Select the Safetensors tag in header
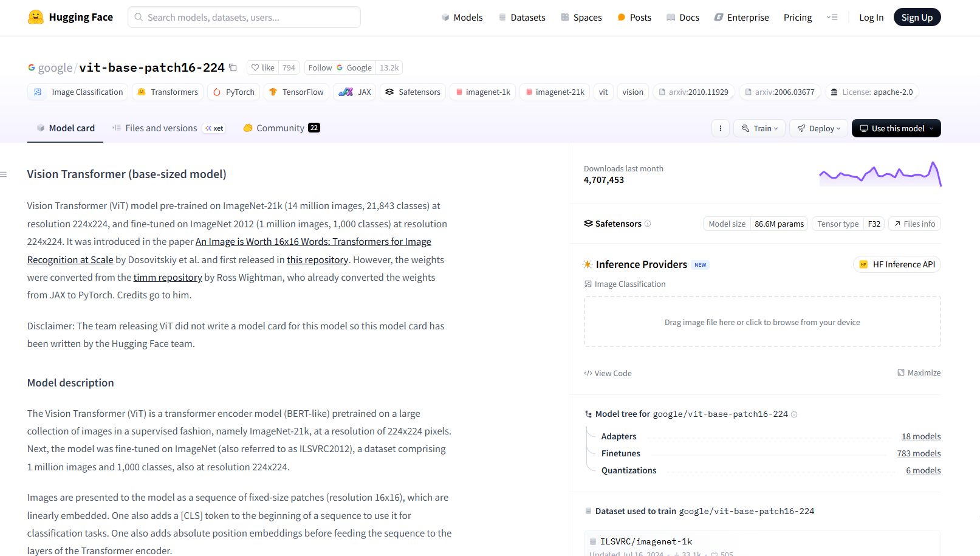 (413, 92)
